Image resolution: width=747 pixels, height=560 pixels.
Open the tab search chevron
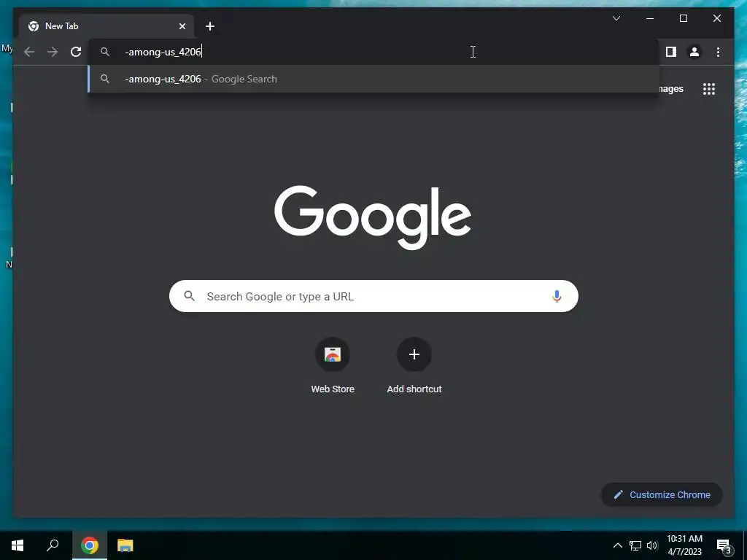click(x=616, y=18)
